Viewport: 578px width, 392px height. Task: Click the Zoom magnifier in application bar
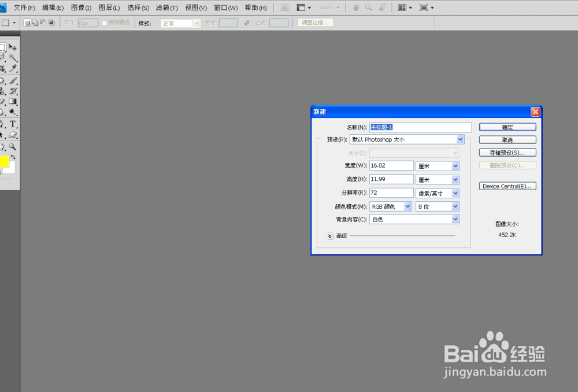369,8
